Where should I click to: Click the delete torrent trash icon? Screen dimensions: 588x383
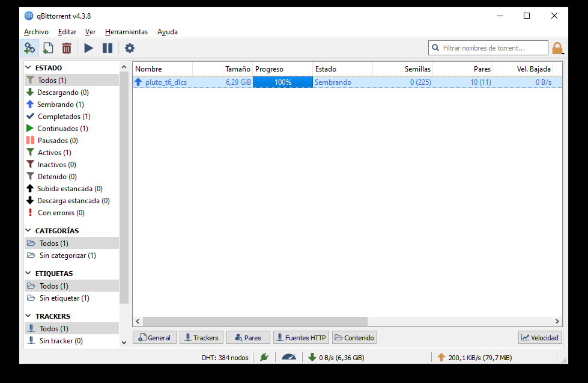(67, 48)
